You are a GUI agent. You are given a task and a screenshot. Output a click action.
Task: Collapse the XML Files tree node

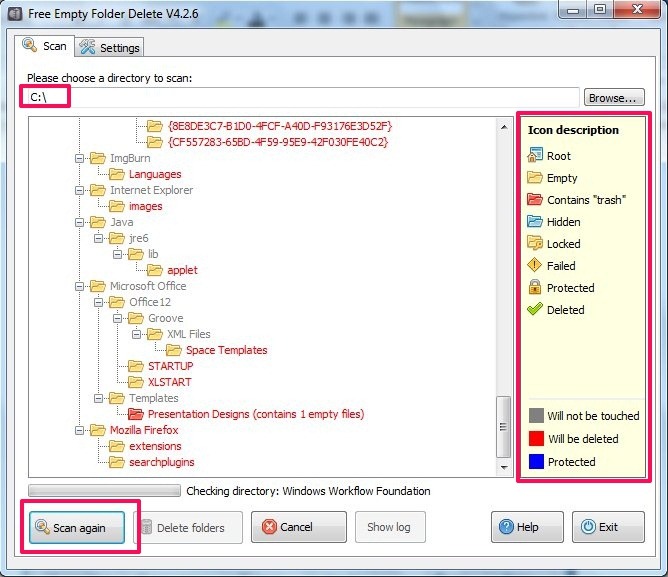(x=136, y=334)
